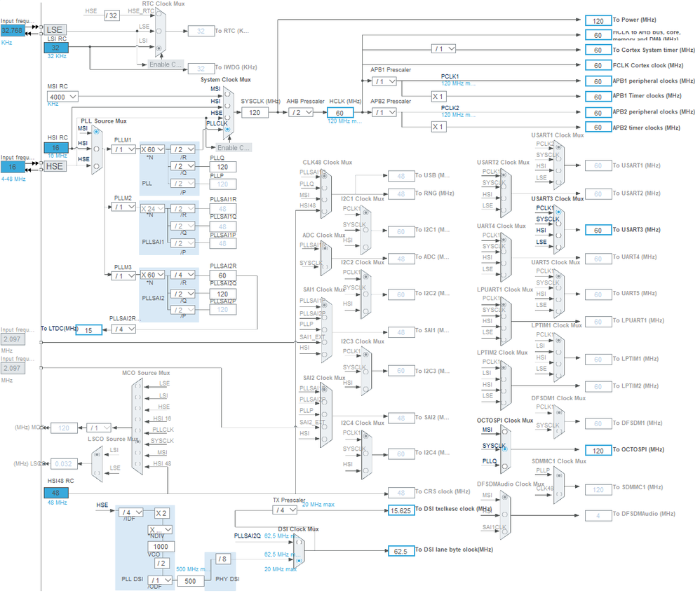
Task: Open the APB2 Prescaler dropdown
Action: [384, 112]
